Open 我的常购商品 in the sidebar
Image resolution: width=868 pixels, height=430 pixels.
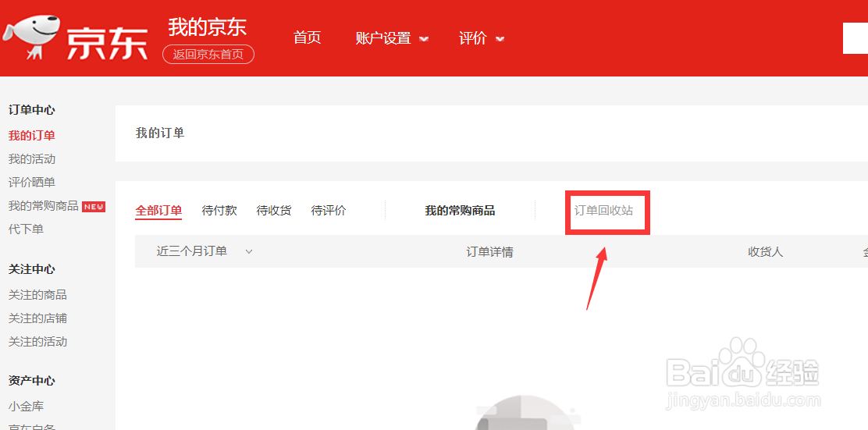[43, 207]
